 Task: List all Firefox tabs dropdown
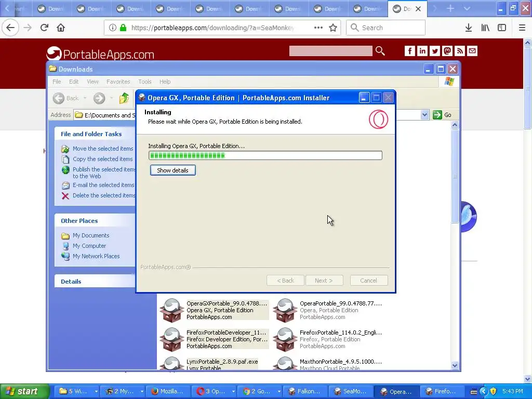pos(467,8)
